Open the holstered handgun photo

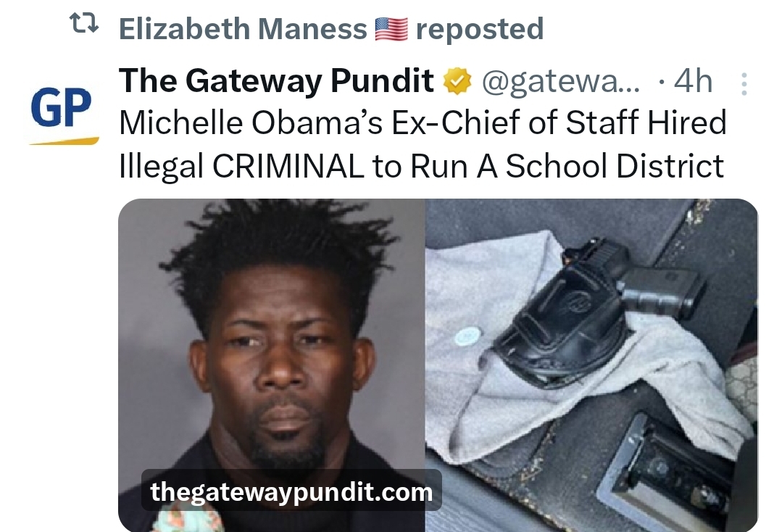[x=591, y=365]
